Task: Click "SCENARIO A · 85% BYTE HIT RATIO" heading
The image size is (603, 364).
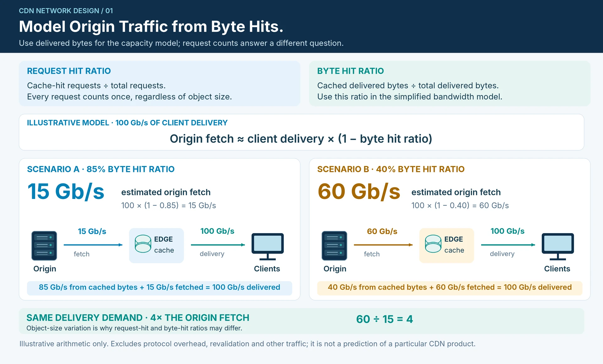Action: click(101, 169)
